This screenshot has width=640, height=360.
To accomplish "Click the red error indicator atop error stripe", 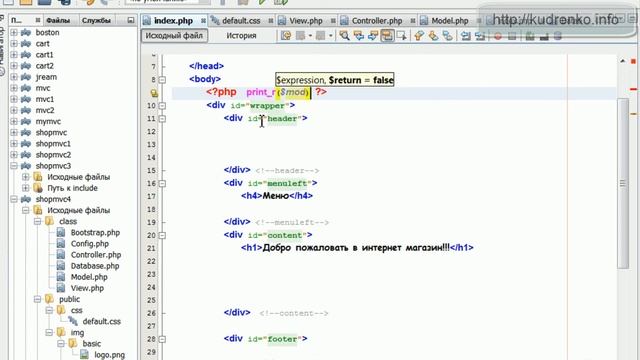I will click(x=633, y=61).
